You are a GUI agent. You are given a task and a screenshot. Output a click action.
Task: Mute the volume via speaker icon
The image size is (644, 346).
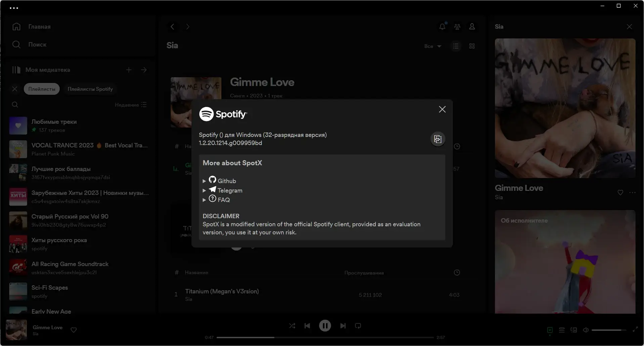coord(586,330)
